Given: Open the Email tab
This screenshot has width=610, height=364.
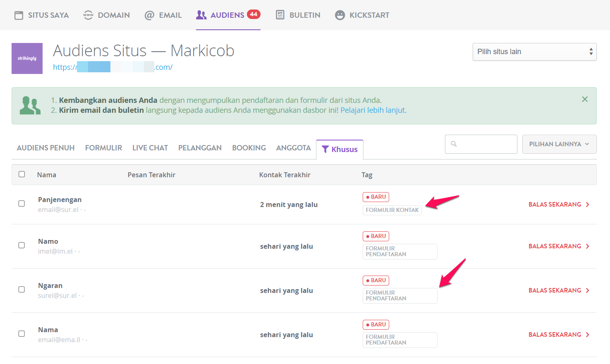Looking at the screenshot, I should click(x=163, y=15).
